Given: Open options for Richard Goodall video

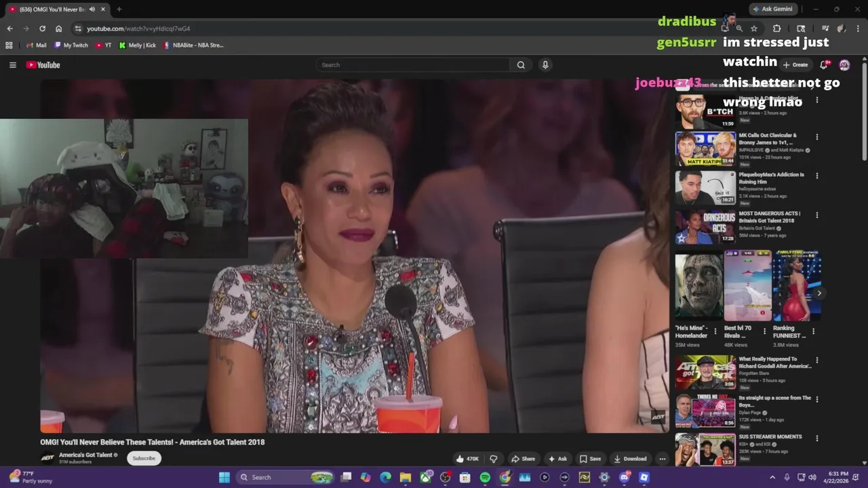Looking at the screenshot, I should 816,361.
